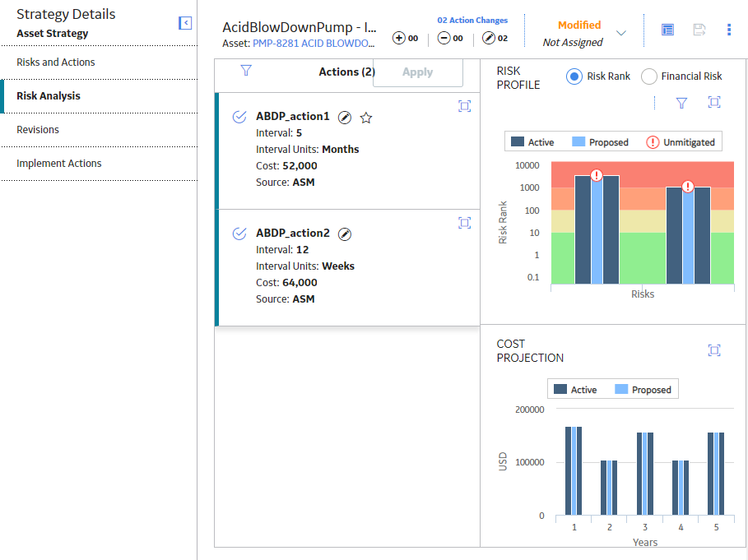This screenshot has width=748, height=560.
Task: Maximize the Risk Profile chart
Action: [x=714, y=102]
